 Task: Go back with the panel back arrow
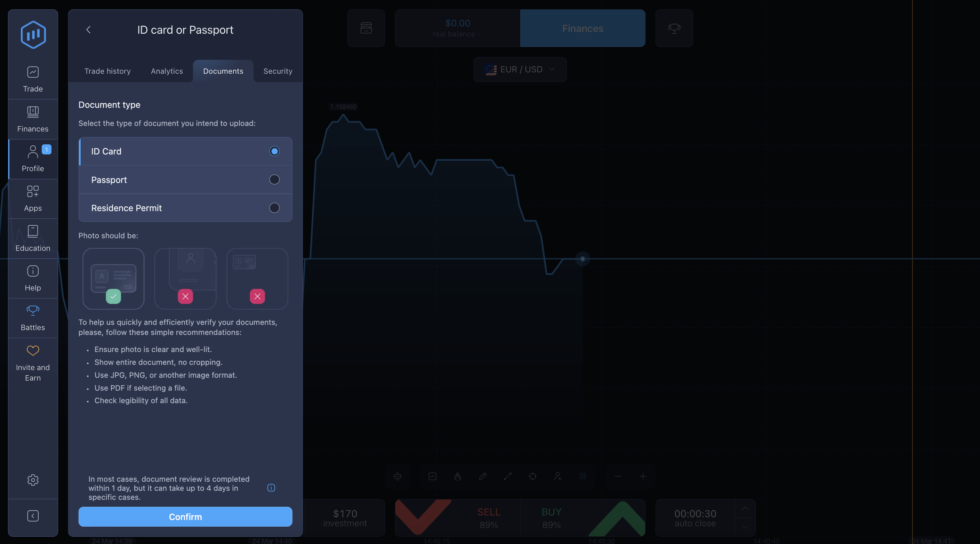(x=88, y=30)
